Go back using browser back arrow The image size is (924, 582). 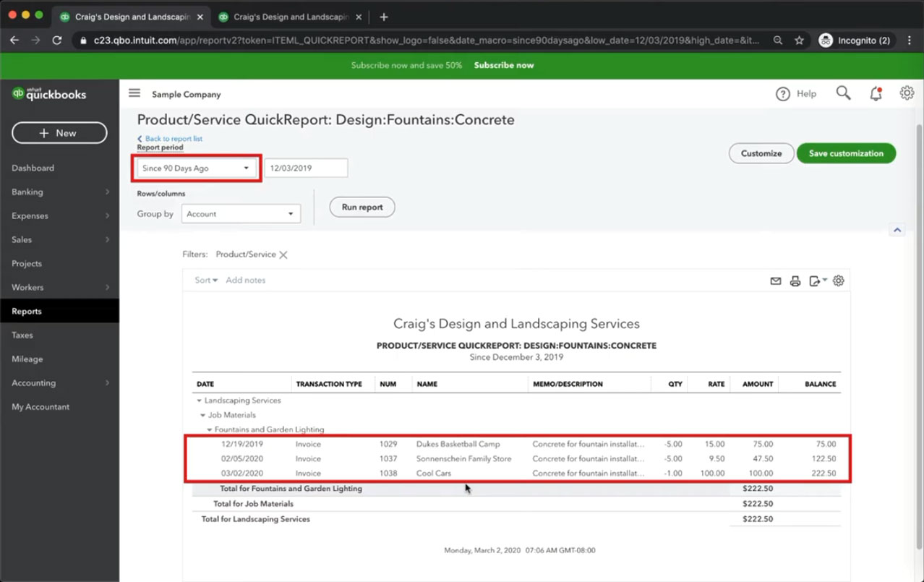click(14, 40)
